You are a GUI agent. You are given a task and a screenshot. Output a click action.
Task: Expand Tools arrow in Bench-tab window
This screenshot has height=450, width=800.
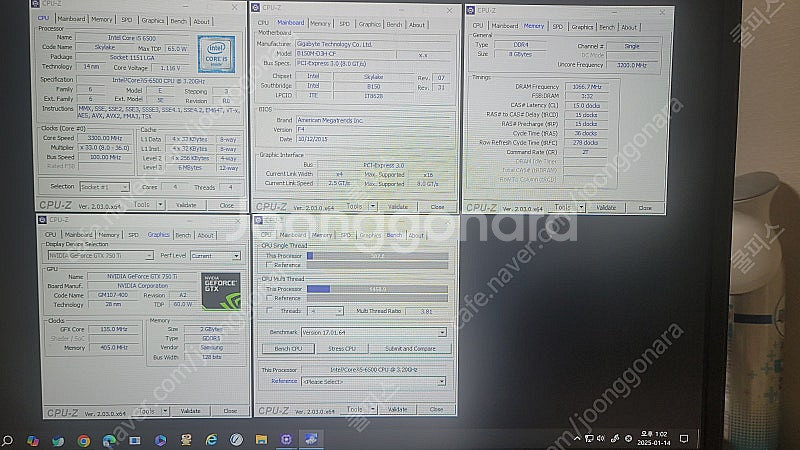coord(373,409)
